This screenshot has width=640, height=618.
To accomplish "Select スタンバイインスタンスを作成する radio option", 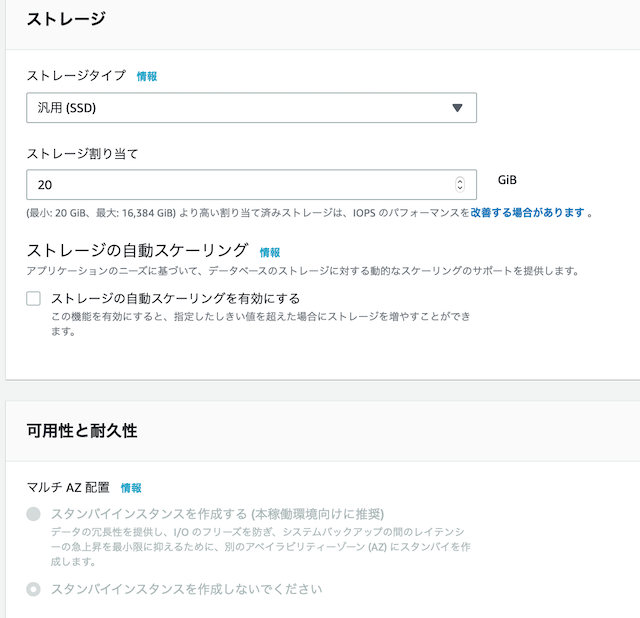I will pos(33,514).
